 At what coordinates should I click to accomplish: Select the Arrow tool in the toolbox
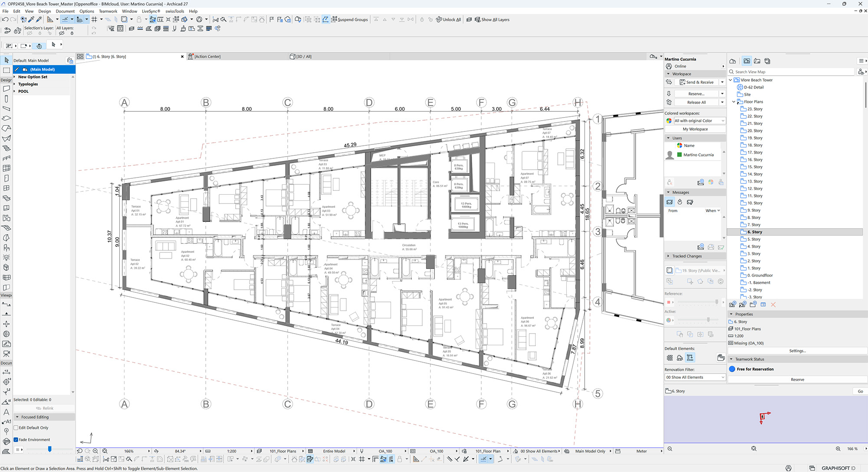point(7,60)
